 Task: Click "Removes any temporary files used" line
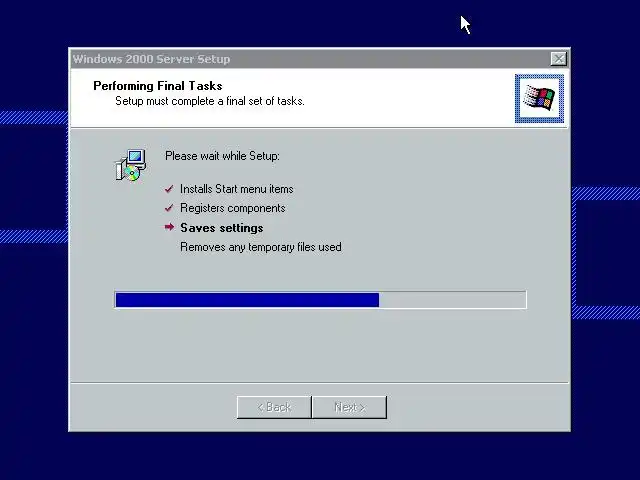pyautogui.click(x=261, y=247)
